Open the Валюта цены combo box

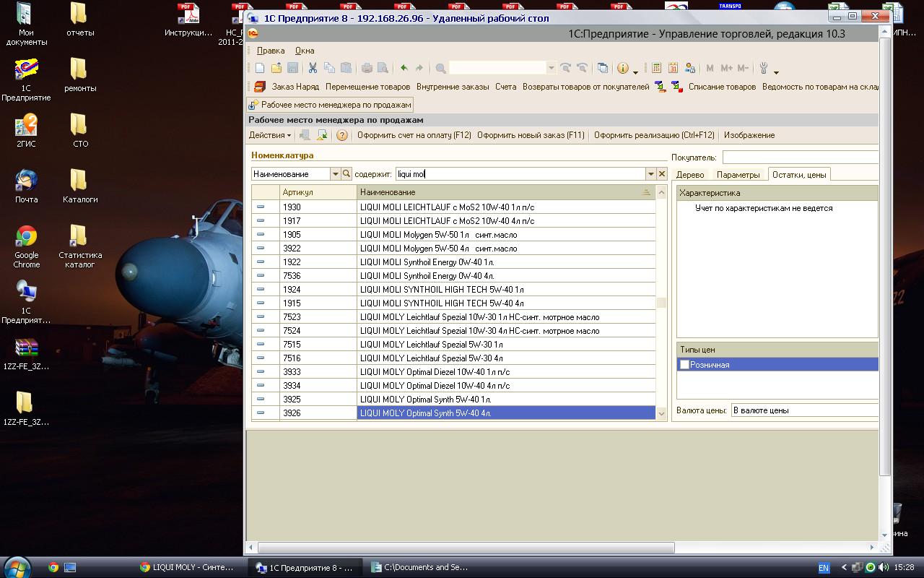(x=805, y=410)
